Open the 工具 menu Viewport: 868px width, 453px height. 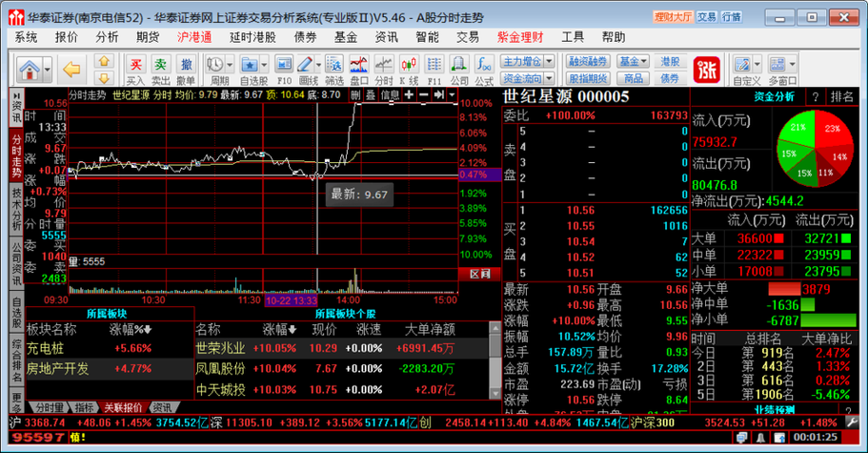(573, 37)
